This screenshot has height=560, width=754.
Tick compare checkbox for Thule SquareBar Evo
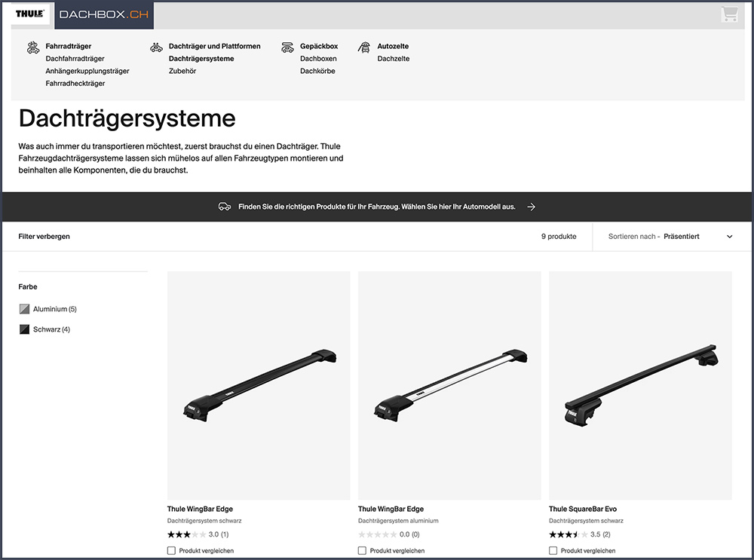[553, 551]
